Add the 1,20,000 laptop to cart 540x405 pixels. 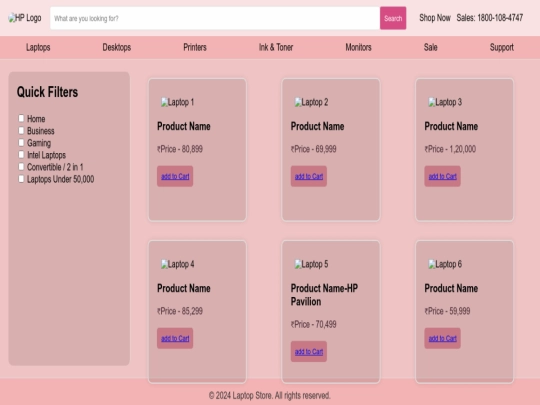pos(442,176)
